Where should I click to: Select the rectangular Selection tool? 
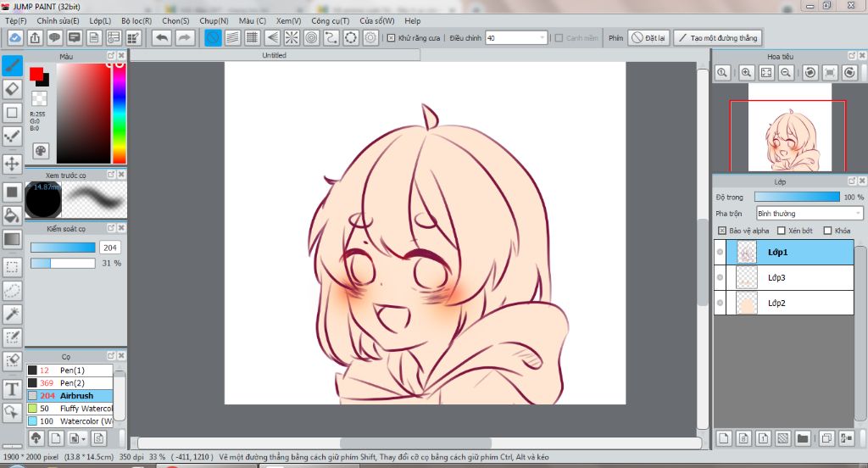[x=12, y=267]
